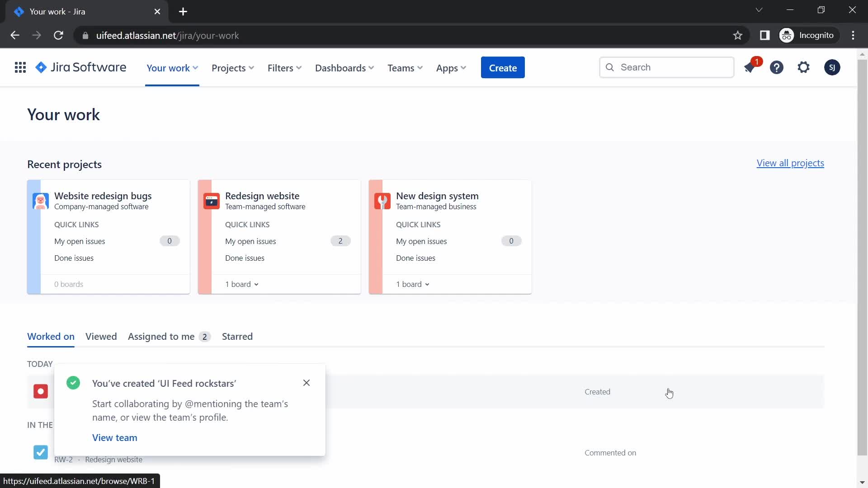This screenshot has width=868, height=488.
Task: Open the Projects navigation dropdown
Action: click(232, 67)
